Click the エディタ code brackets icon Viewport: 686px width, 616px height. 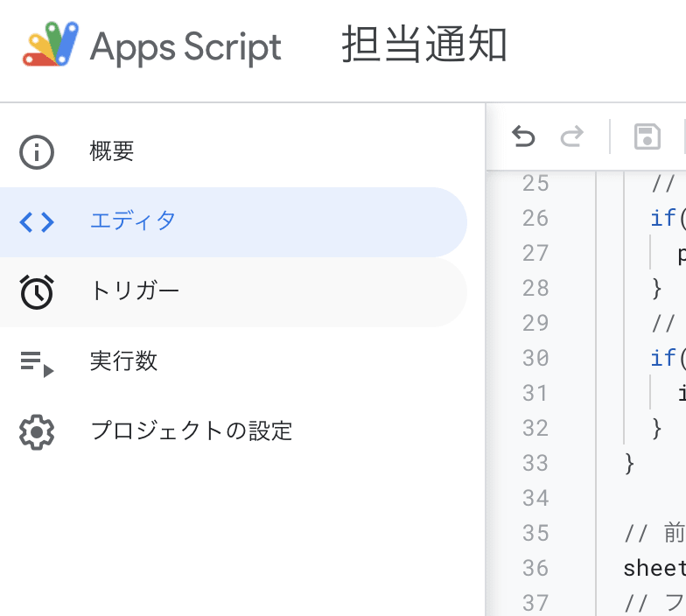pos(37,222)
